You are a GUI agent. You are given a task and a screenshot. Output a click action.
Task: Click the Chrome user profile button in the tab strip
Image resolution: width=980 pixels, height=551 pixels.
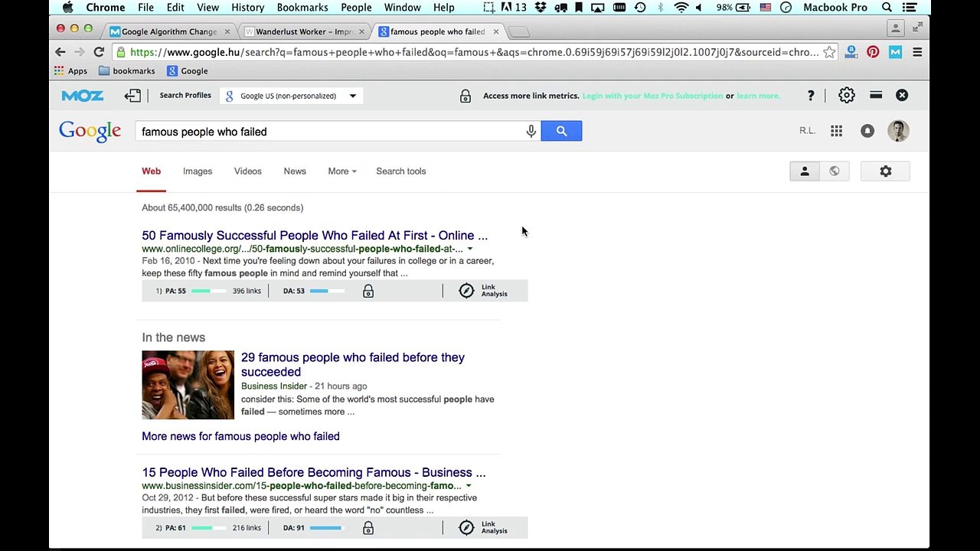coord(895,28)
